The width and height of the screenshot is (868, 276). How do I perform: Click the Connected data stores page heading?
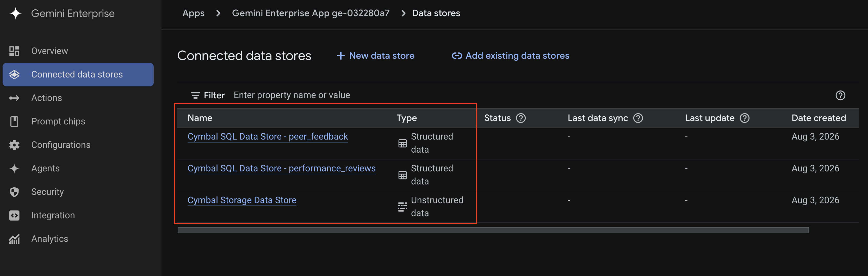[x=244, y=56]
